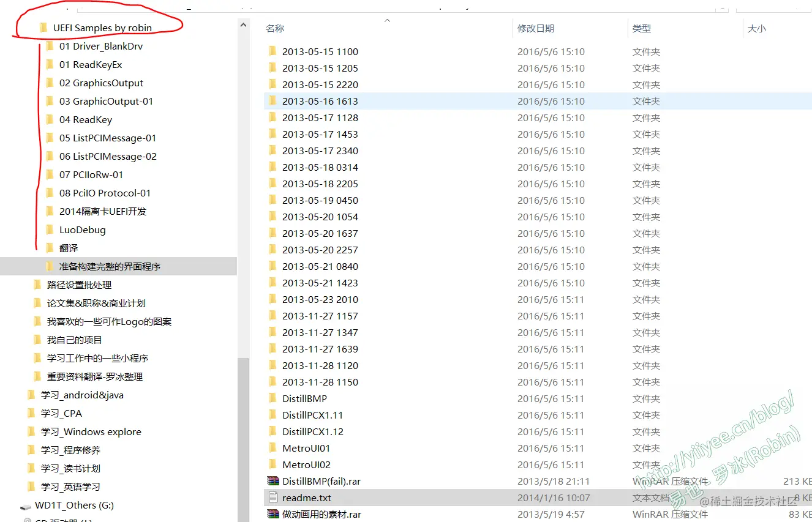Viewport: 812px width, 522px height.
Task: Select 03 GraphicOutput-01 in the tree
Action: pos(106,102)
